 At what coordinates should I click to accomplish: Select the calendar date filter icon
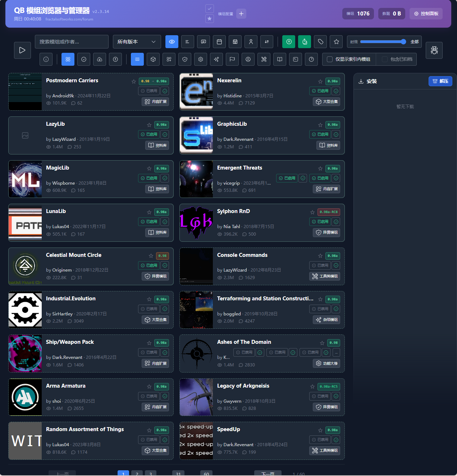(x=219, y=42)
